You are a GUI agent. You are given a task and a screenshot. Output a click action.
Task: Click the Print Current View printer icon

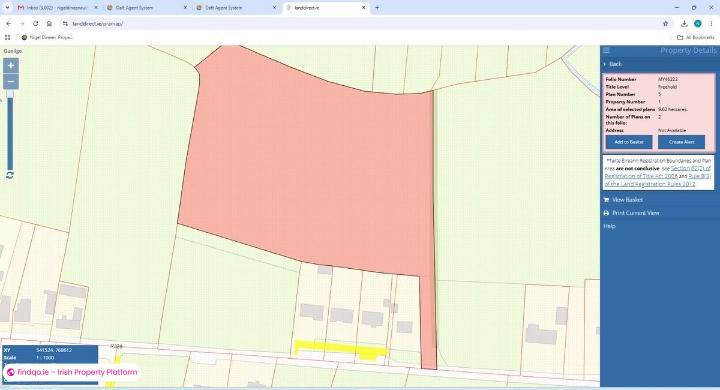(x=606, y=213)
